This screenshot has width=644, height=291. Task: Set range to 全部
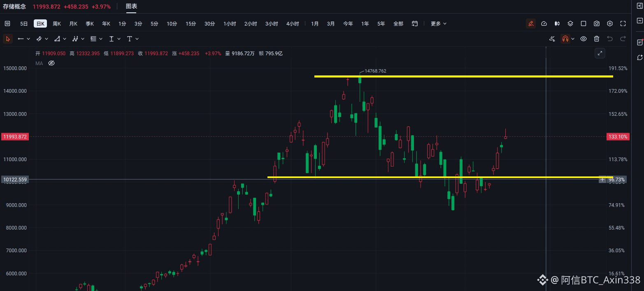tap(398, 23)
